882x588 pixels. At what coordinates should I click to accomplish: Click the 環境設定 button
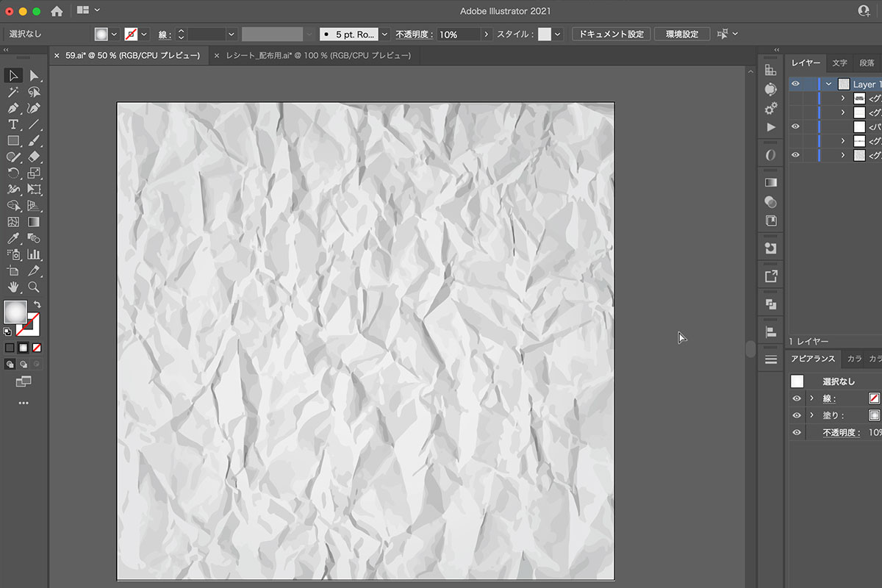pos(681,35)
